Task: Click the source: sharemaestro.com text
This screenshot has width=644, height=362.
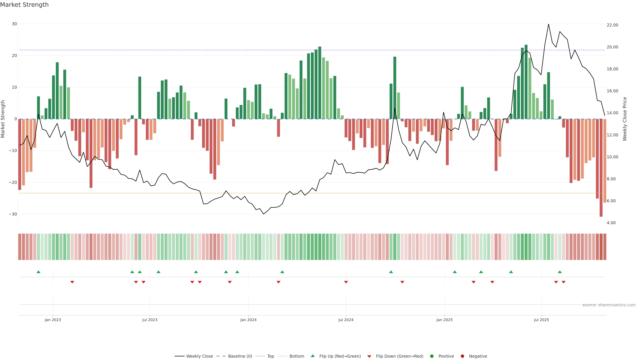Action: coord(609,305)
